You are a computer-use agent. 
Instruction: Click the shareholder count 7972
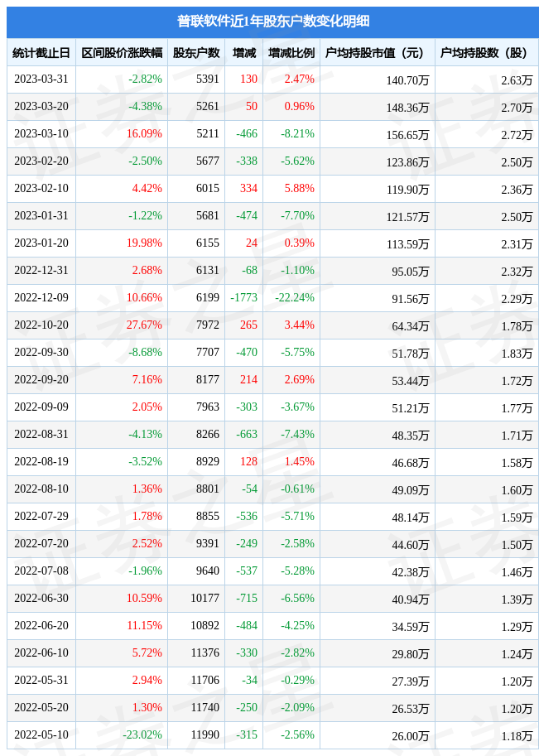(208, 325)
